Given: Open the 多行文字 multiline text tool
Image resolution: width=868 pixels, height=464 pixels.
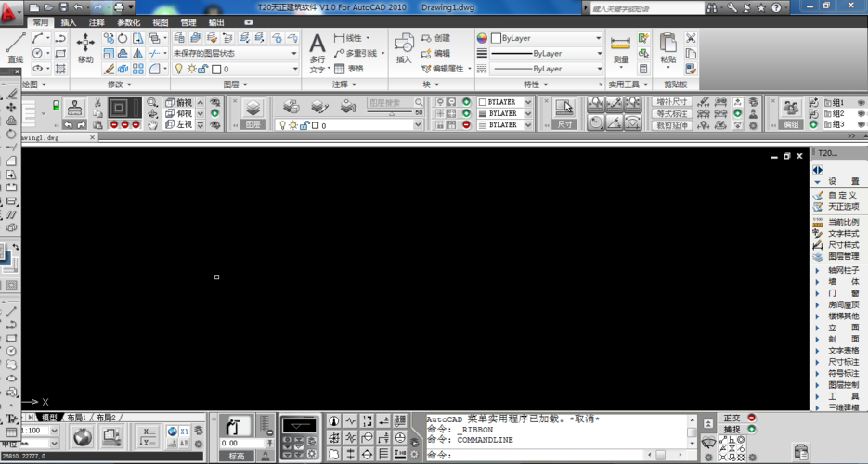Looking at the screenshot, I should [x=317, y=53].
